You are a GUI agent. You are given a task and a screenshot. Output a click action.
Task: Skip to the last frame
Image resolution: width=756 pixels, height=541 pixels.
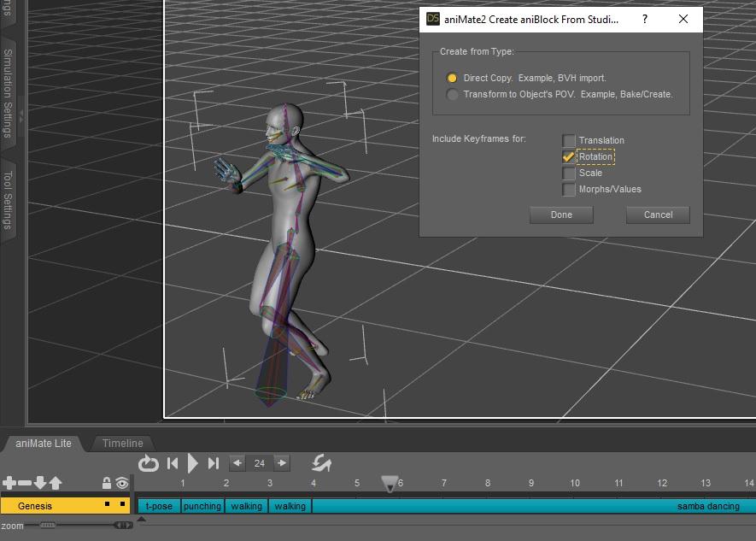coord(214,463)
